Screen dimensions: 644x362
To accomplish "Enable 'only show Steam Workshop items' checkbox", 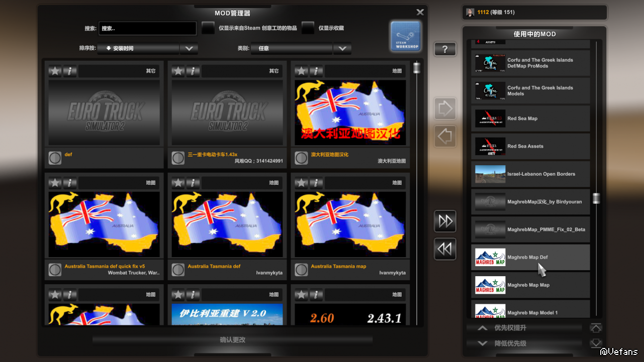I will [208, 28].
